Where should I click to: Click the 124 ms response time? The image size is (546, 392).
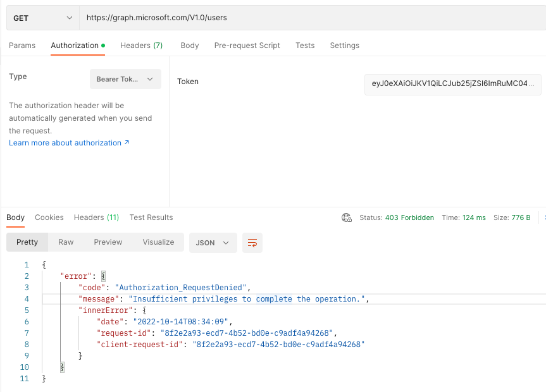[x=474, y=218]
